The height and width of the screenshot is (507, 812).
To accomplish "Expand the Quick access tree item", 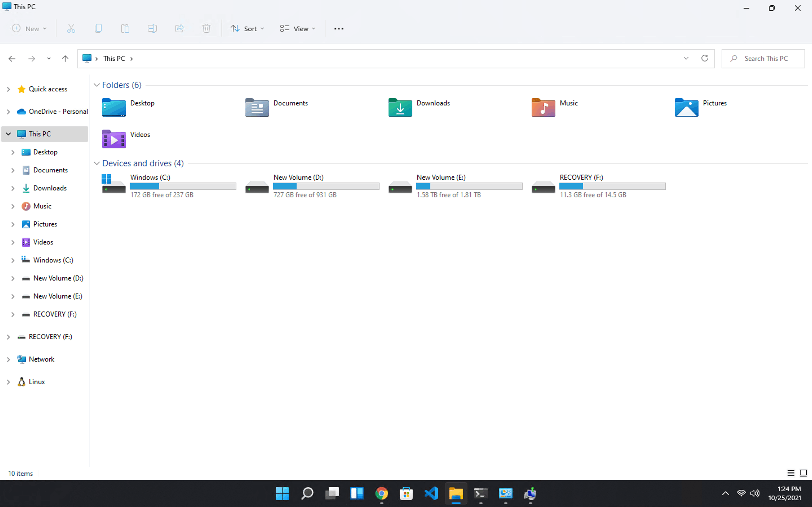I will [8, 89].
